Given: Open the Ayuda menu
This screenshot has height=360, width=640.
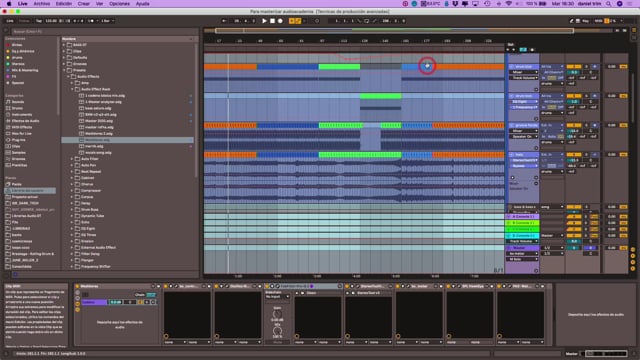Looking at the screenshot, I should coord(142,4).
